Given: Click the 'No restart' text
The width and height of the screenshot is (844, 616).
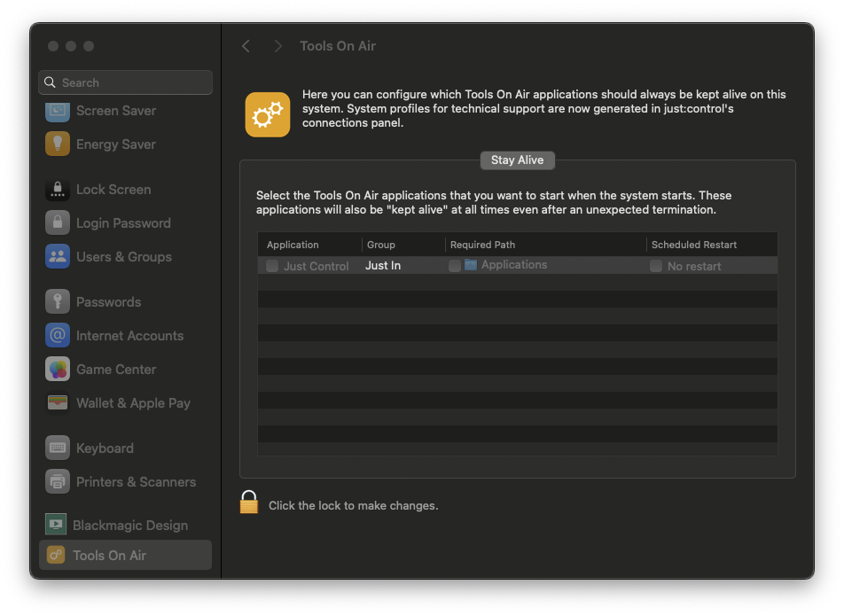Looking at the screenshot, I should pos(694,266).
